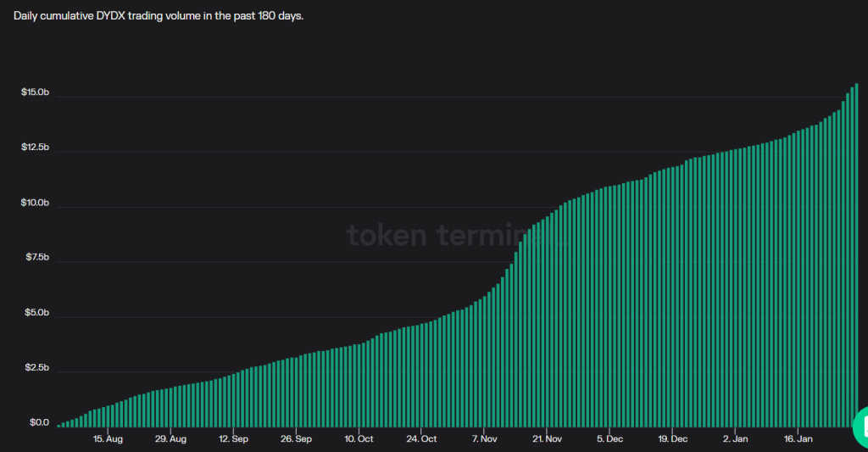This screenshot has width=868, height=452.
Task: Select the 16. Jan date label
Action: pyautogui.click(x=798, y=438)
